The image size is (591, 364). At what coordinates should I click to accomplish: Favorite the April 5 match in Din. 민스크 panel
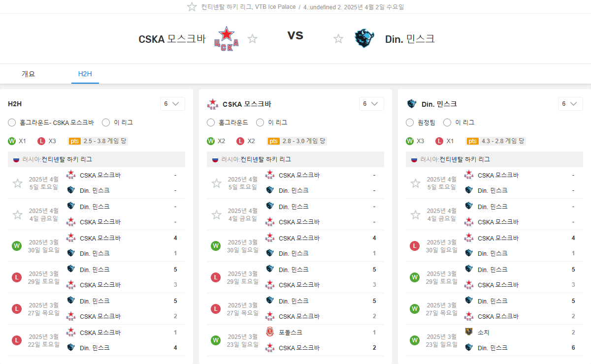(416, 183)
